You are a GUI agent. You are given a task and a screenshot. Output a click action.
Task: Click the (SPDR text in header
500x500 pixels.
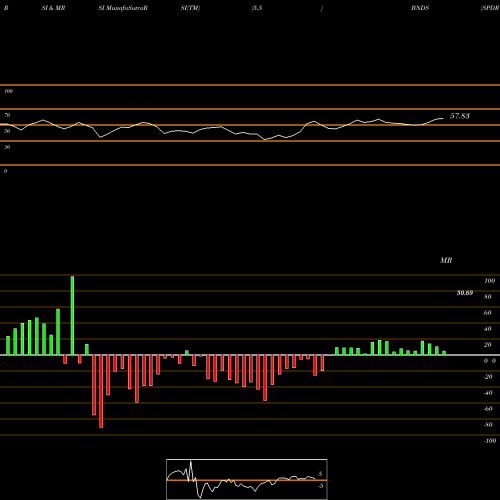click(490, 8)
